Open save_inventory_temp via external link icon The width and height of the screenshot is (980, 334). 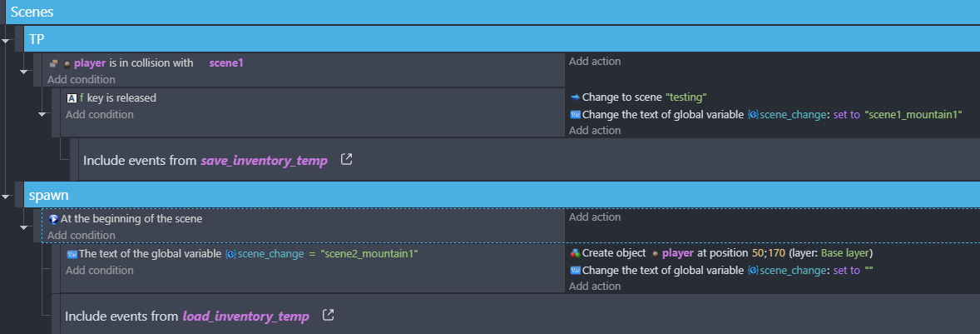point(347,159)
